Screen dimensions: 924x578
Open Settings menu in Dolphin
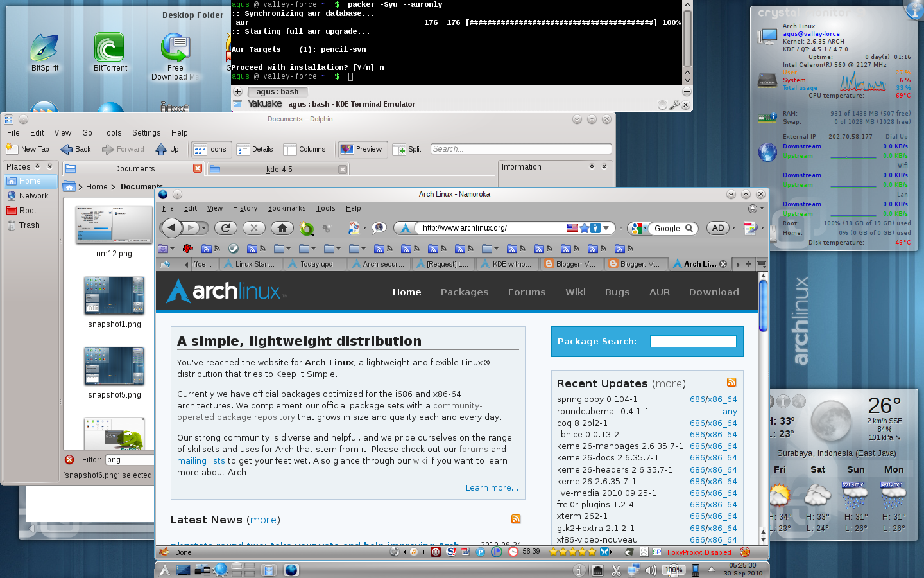[x=146, y=133]
